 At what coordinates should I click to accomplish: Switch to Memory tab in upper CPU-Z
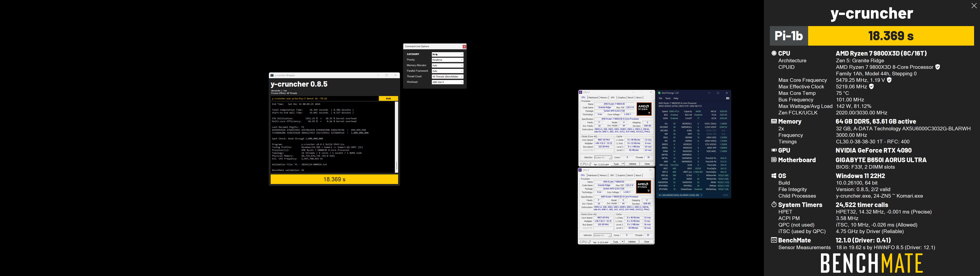tap(604, 98)
